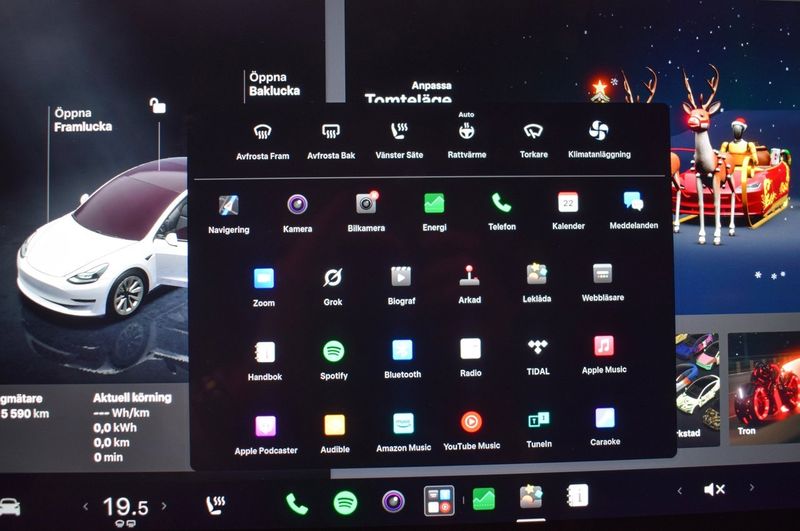Launch the Zoom app
Image resolution: width=800 pixels, height=531 pixels.
(264, 287)
